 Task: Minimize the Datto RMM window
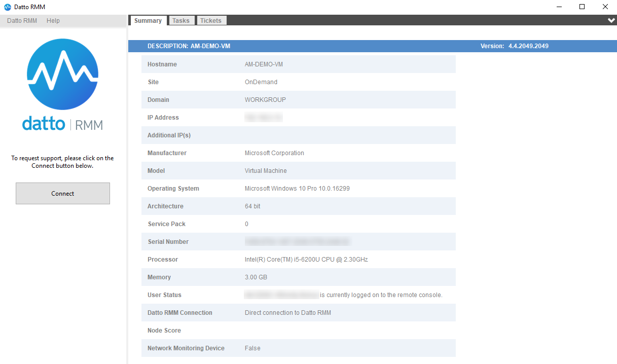click(559, 7)
